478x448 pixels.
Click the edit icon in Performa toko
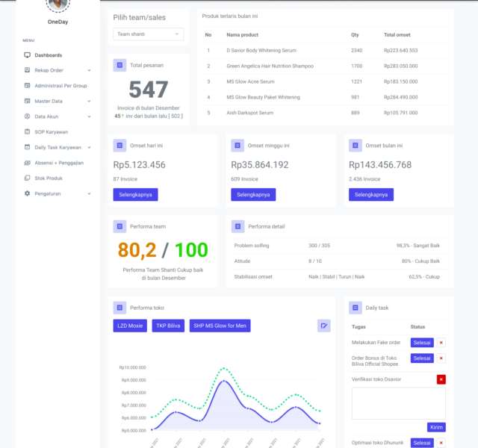click(x=324, y=326)
